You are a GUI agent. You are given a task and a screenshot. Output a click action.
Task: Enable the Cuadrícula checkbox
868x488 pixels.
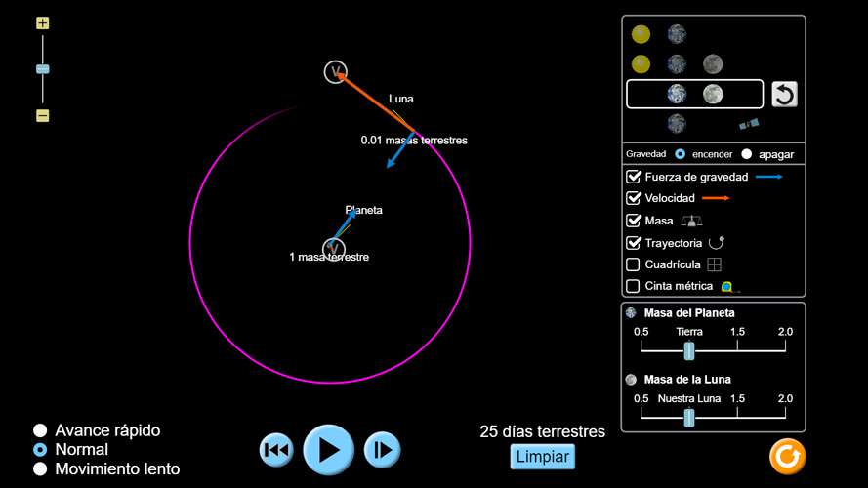[x=634, y=264]
